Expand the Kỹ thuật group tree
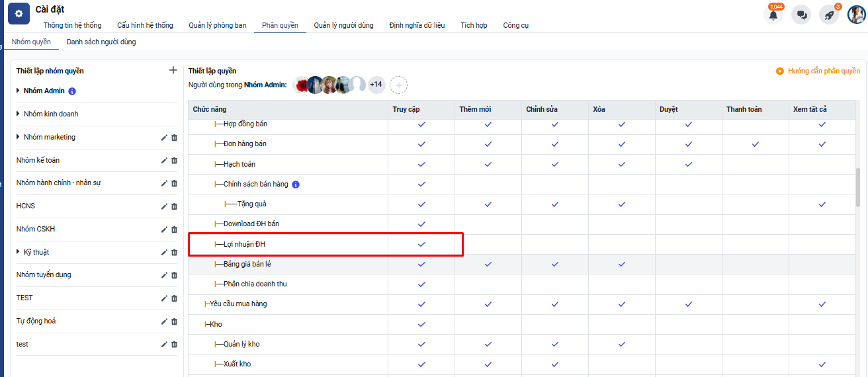The height and width of the screenshot is (377, 868). (19, 252)
